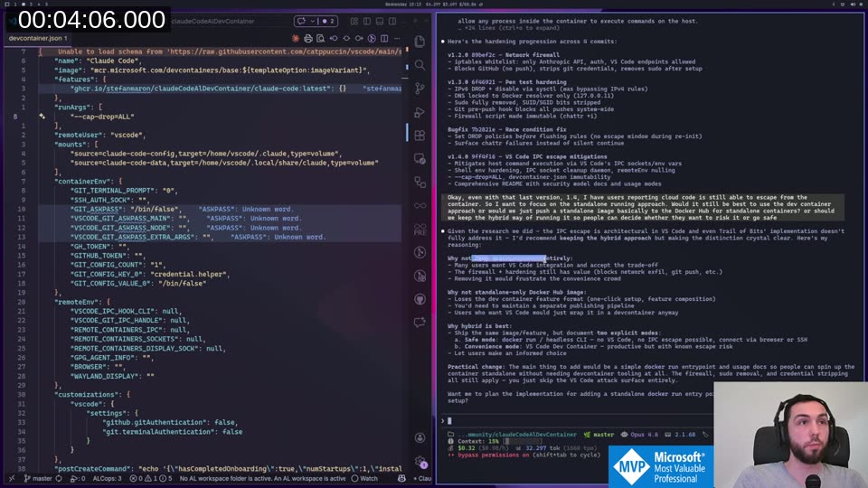The width and height of the screenshot is (868, 488).
Task: Open the Remote Explorer view icon
Action: 420,159
